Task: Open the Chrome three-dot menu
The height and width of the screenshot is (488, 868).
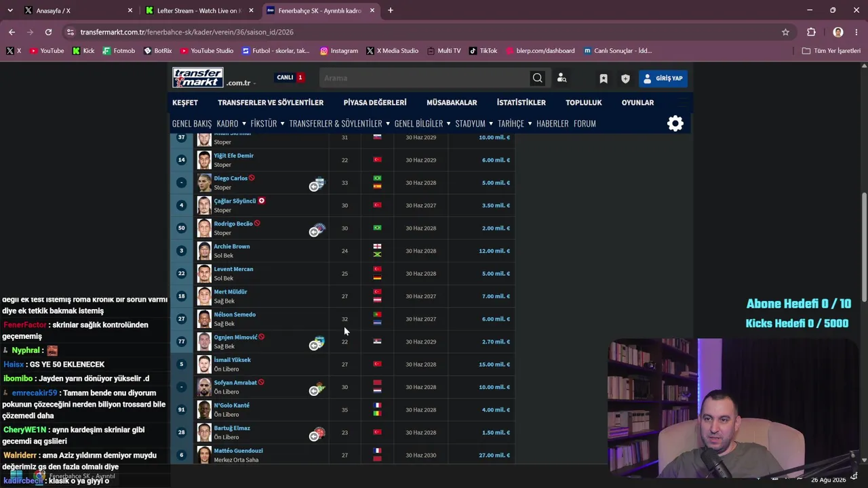Action: coord(857,32)
